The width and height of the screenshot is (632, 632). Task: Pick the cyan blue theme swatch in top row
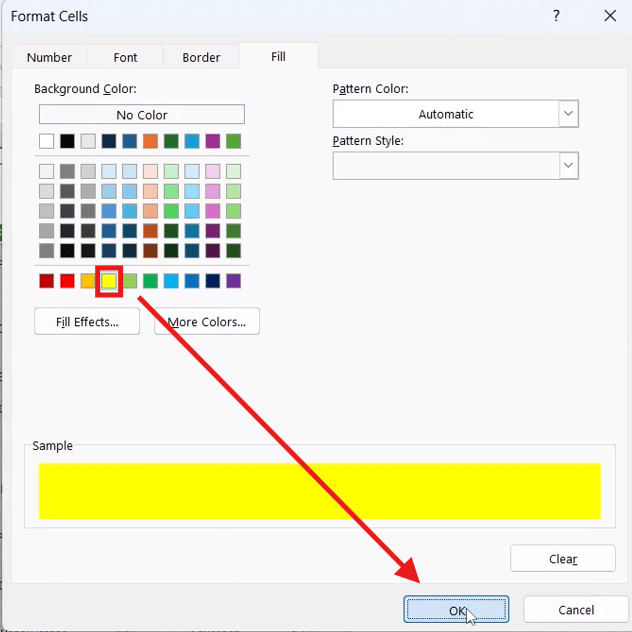point(192,141)
